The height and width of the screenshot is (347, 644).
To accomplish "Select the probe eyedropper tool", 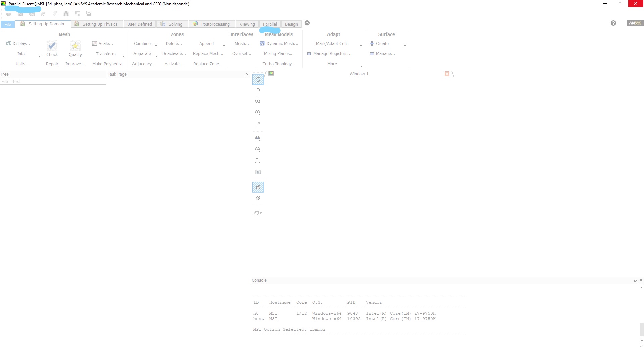I will pos(258,124).
